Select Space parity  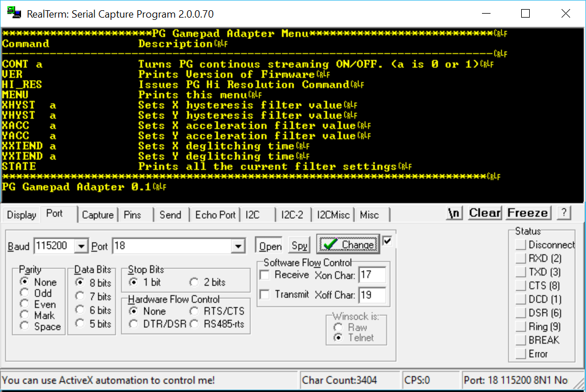pos(41,327)
